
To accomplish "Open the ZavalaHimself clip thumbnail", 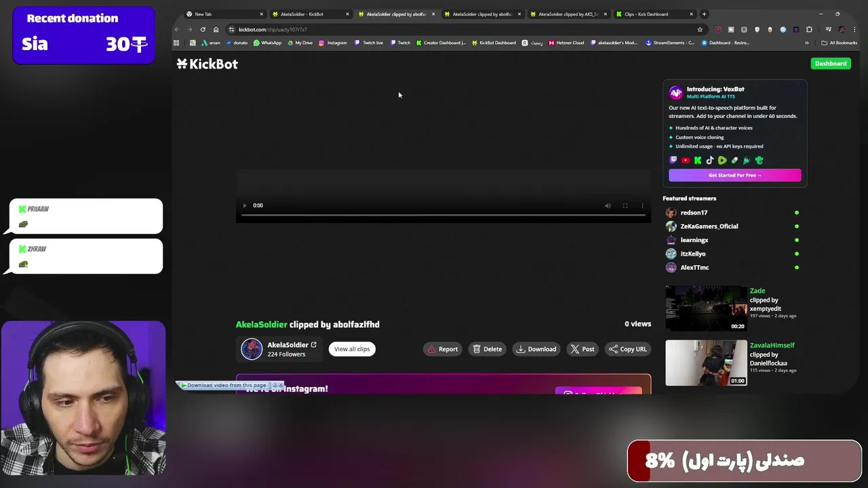I will coord(706,363).
